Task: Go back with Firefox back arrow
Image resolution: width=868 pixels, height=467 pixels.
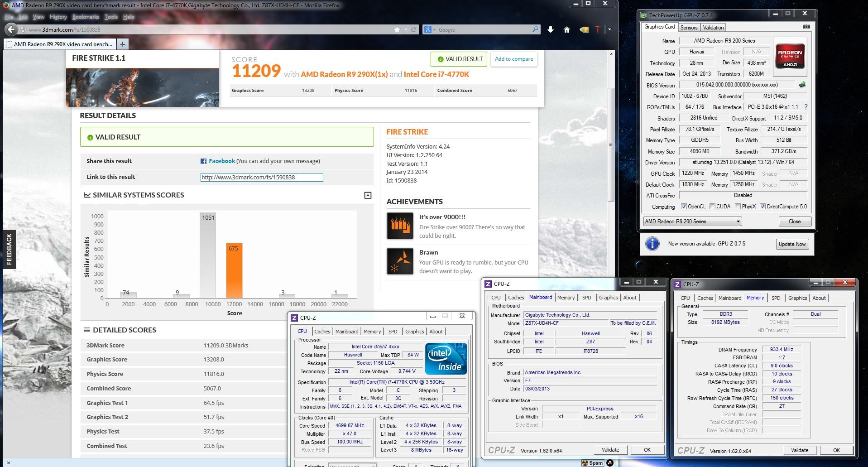Action: [11, 30]
